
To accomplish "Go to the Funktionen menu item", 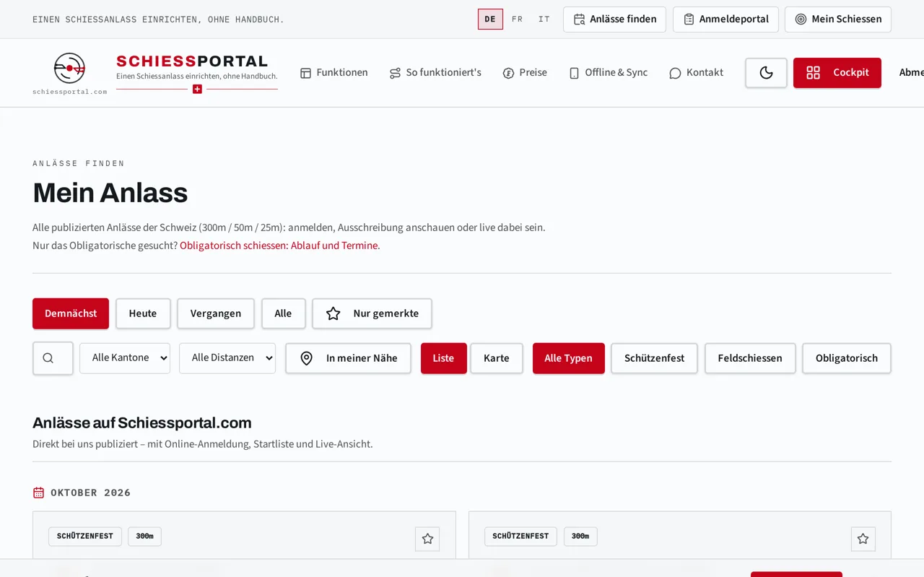I will (x=334, y=73).
